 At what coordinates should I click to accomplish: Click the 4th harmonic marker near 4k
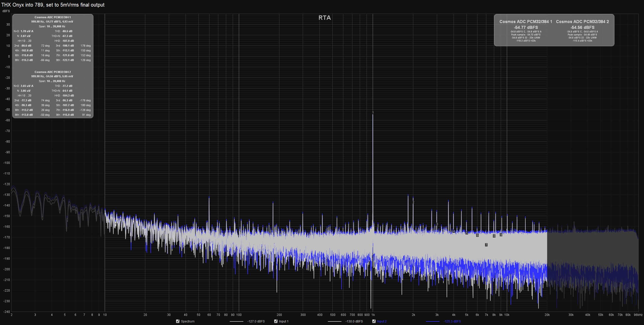pyautogui.click(x=454, y=231)
